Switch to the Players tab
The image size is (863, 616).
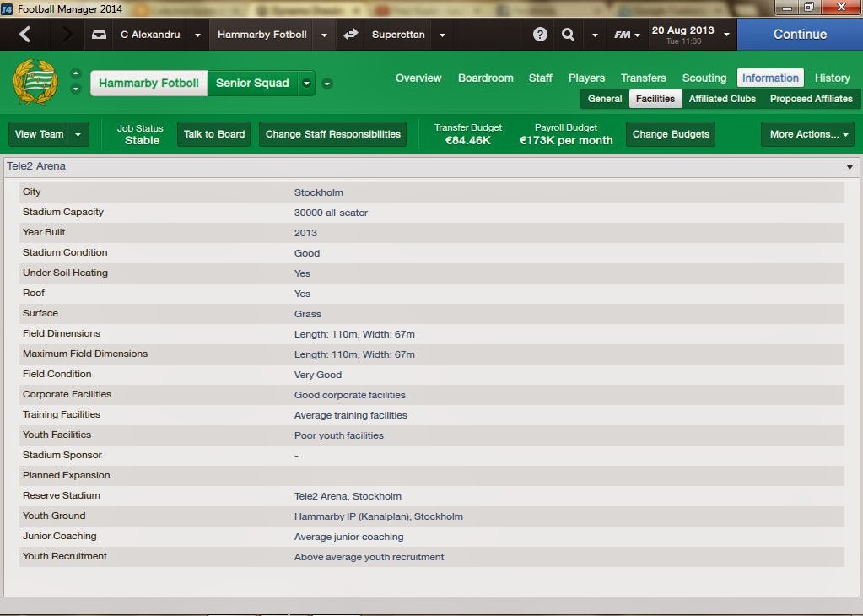tap(586, 78)
